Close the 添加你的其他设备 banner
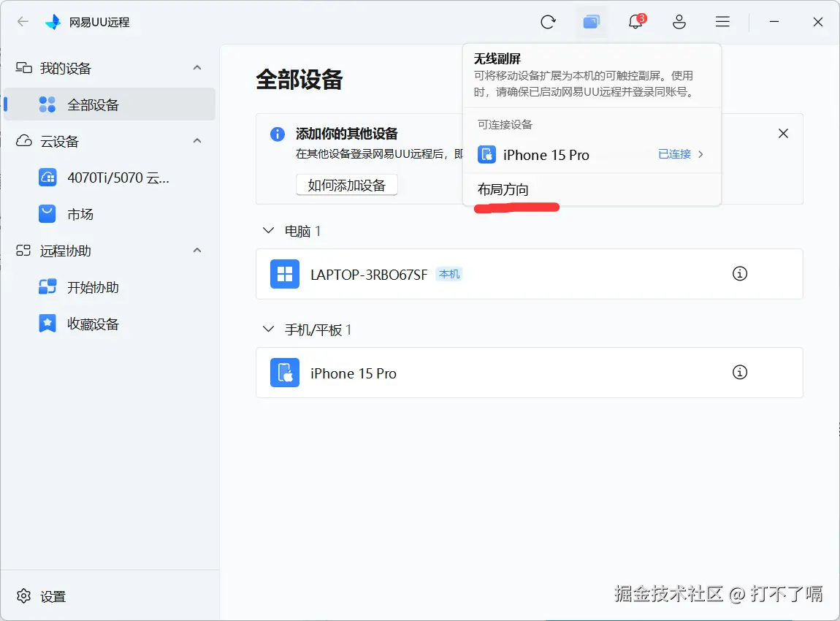 click(x=783, y=134)
